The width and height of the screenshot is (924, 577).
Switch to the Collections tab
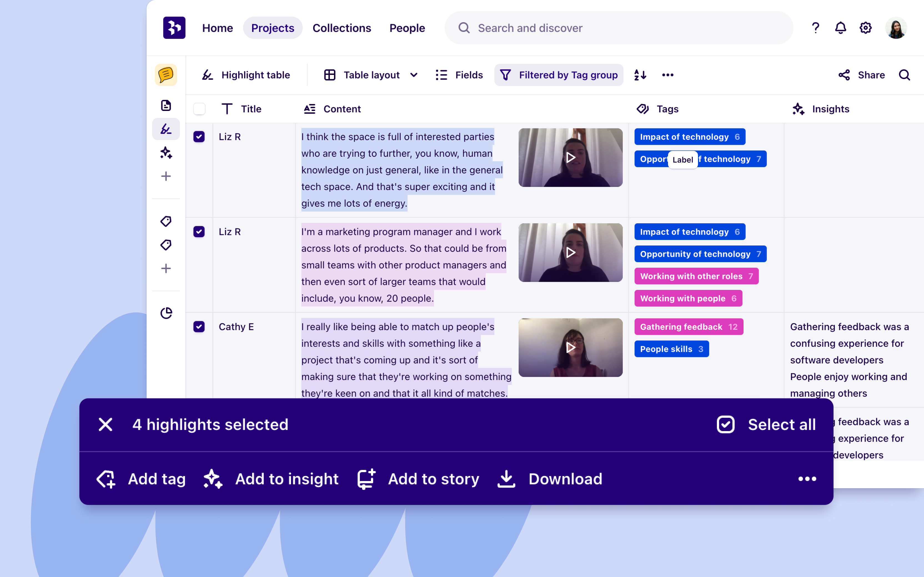pyautogui.click(x=342, y=27)
